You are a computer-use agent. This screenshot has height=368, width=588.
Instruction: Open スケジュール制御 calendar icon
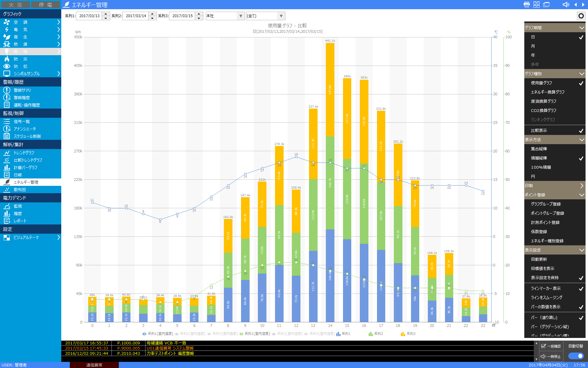coord(7,136)
